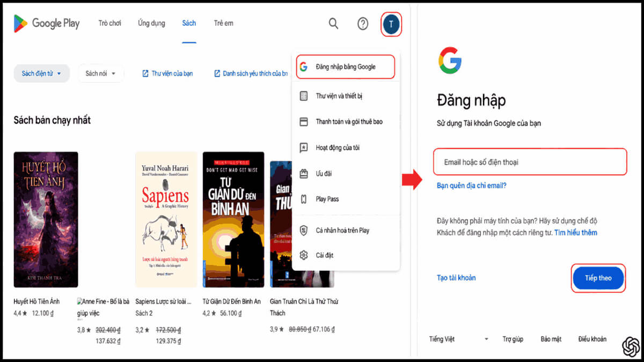The width and height of the screenshot is (644, 362).
Task: Click the Trợ giúp footer link
Action: point(513,339)
